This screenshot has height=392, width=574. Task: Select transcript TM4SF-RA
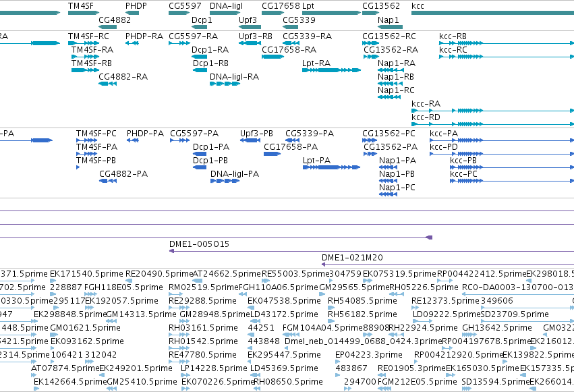(85, 57)
